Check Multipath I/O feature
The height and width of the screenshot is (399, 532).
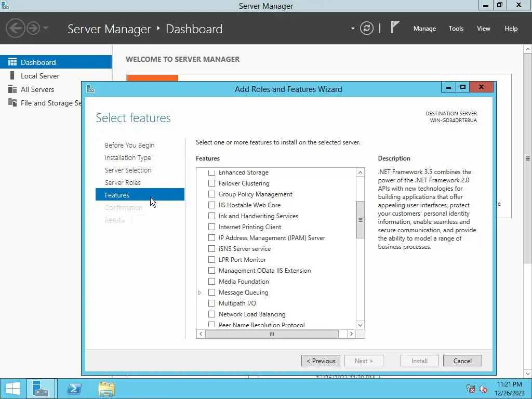click(212, 303)
